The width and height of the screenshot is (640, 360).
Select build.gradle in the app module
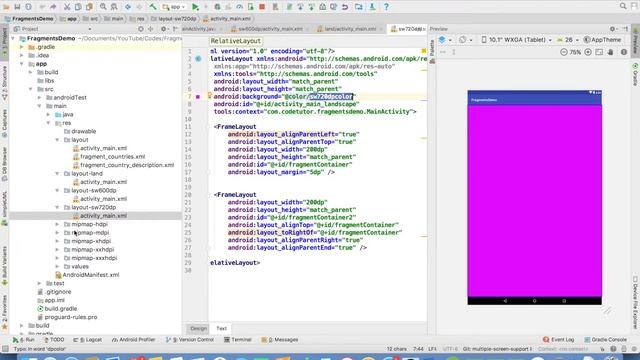pyautogui.click(x=60, y=309)
